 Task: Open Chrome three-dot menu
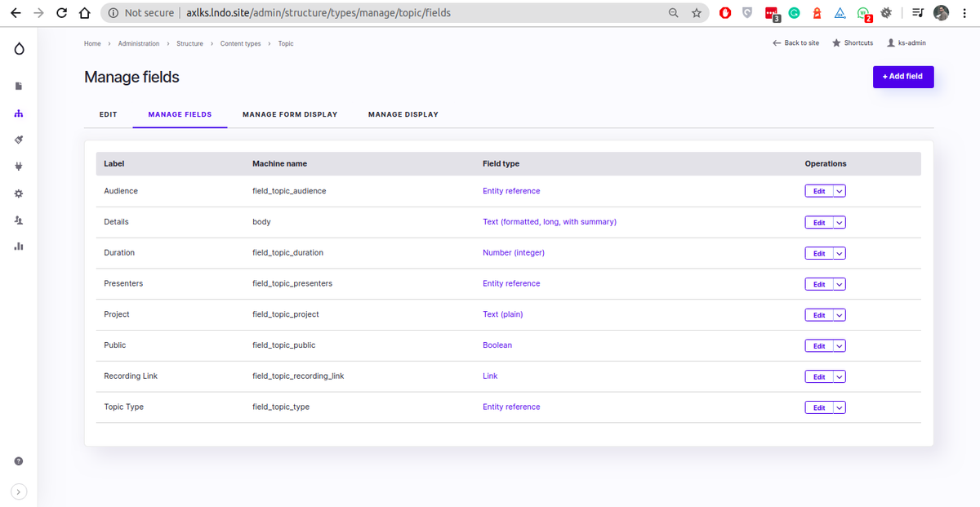pos(964,13)
